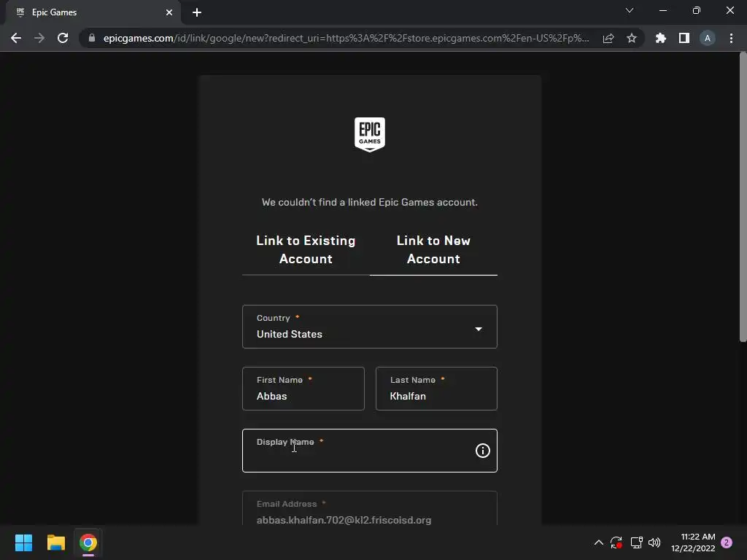Select the Epic Games browser tab

pyautogui.click(x=93, y=12)
